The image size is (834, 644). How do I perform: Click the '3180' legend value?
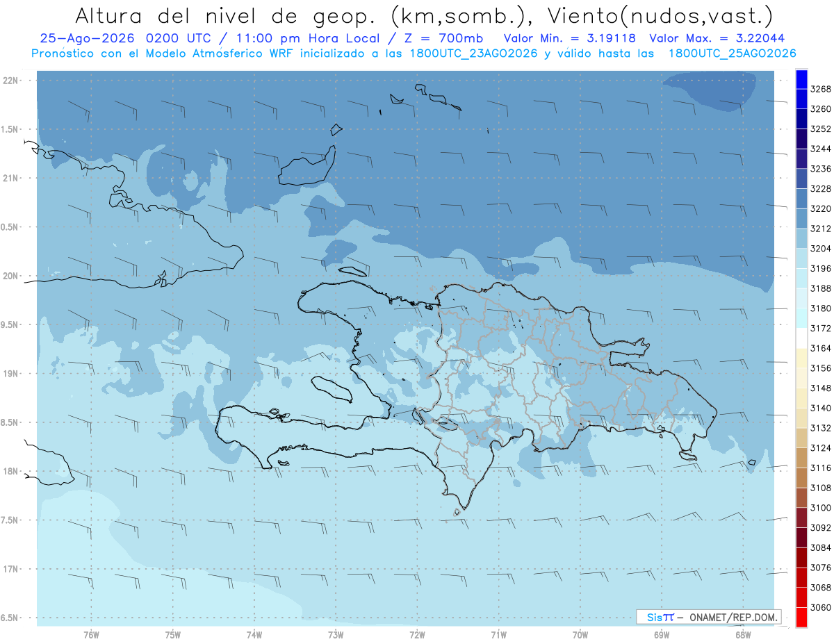[x=820, y=308]
